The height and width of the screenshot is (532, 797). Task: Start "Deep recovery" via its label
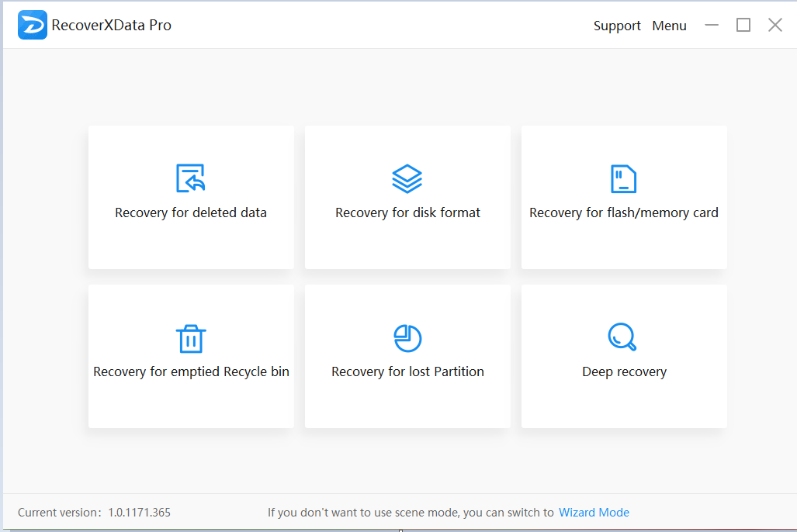pos(624,371)
